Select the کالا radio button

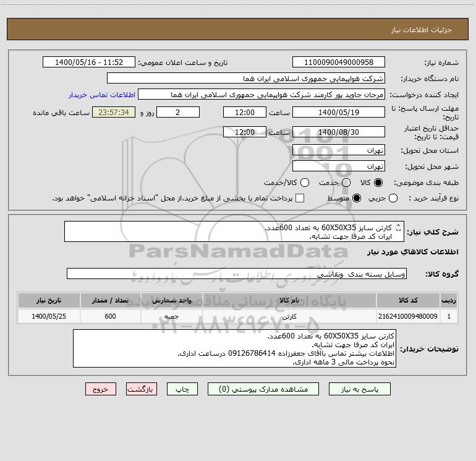(378, 183)
